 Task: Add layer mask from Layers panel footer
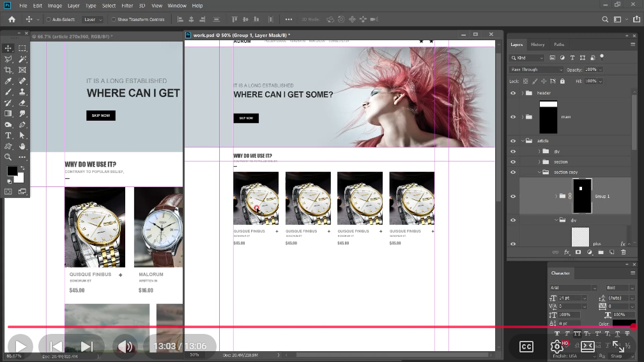point(578,252)
